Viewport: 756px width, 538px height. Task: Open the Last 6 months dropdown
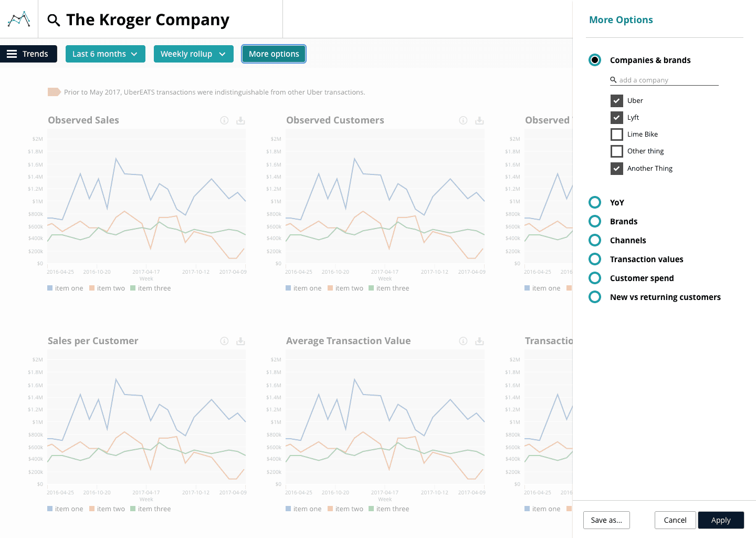(x=106, y=54)
